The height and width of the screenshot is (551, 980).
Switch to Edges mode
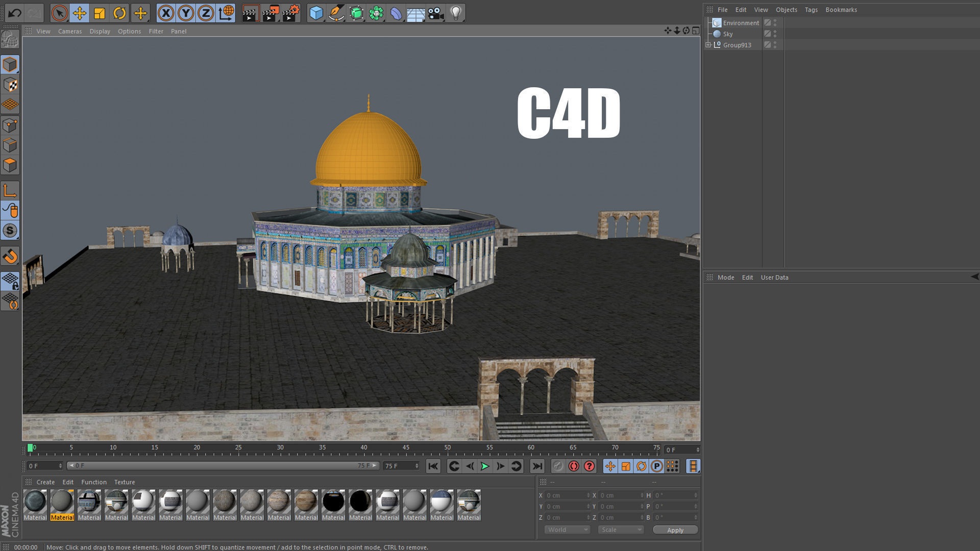pos(10,145)
